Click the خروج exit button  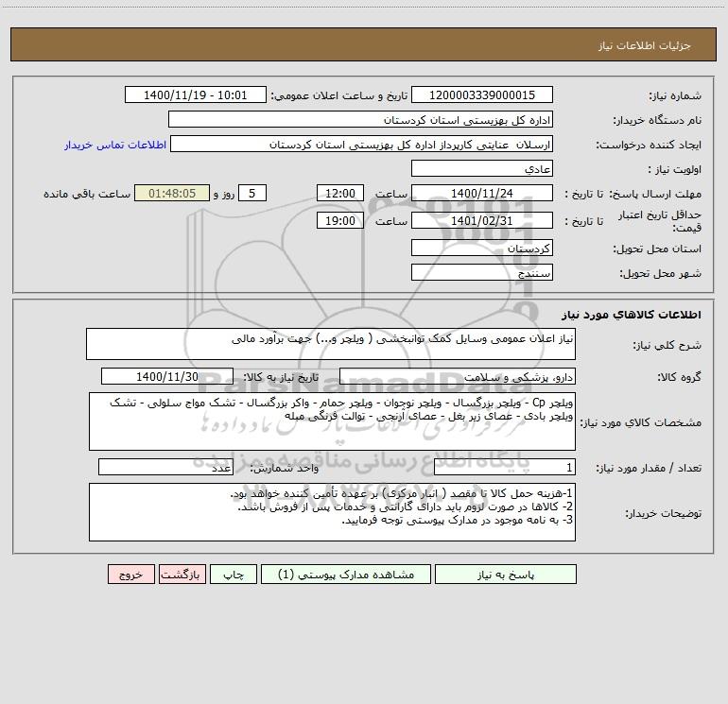point(130,574)
